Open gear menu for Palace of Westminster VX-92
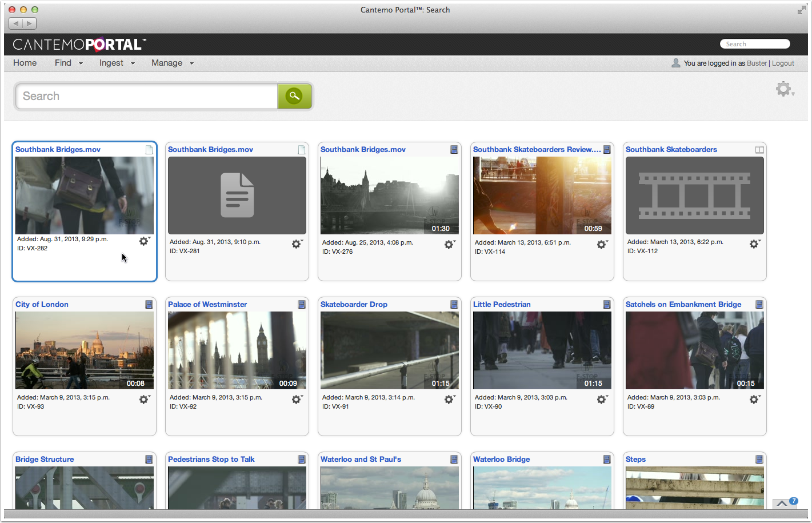The height and width of the screenshot is (523, 812). click(297, 399)
